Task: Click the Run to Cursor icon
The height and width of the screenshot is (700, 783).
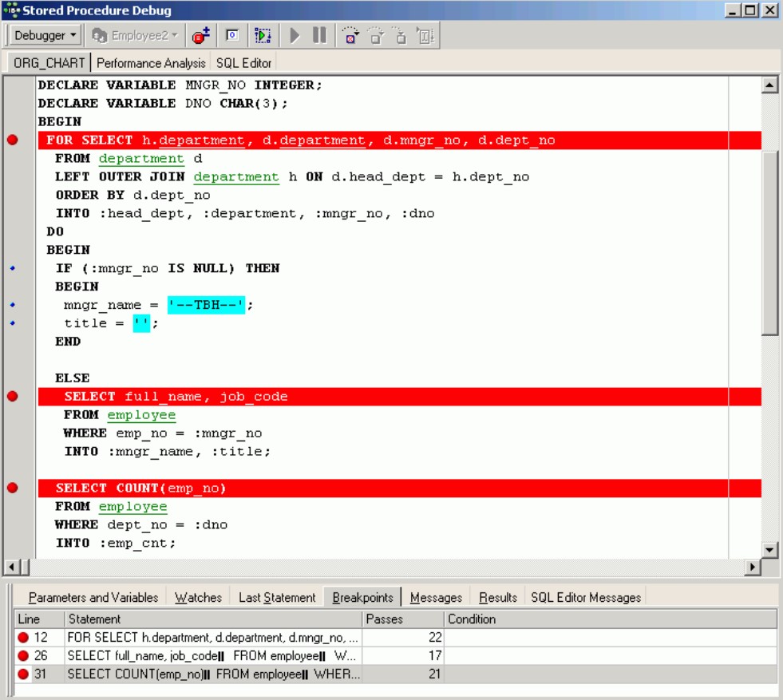Action: point(425,36)
